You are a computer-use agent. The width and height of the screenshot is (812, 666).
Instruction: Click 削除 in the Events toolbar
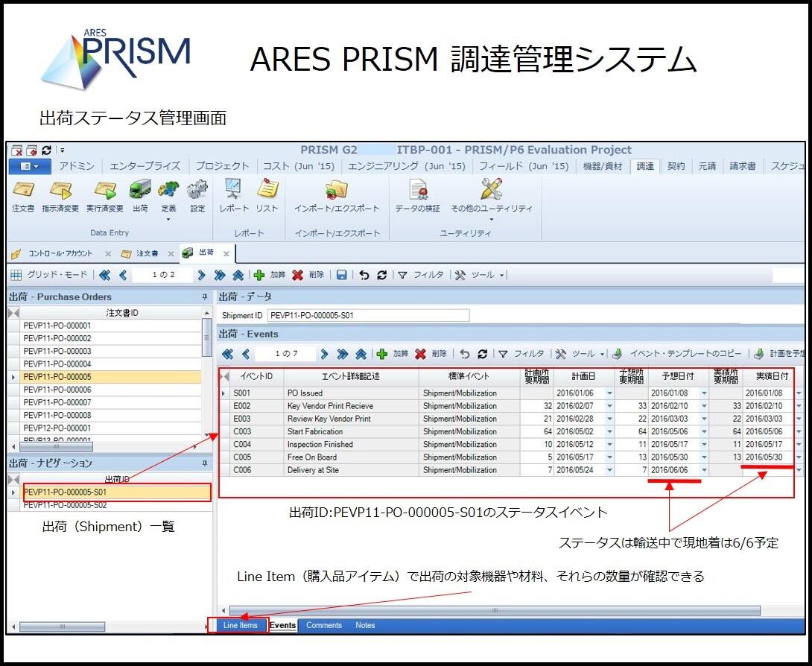pos(431,355)
